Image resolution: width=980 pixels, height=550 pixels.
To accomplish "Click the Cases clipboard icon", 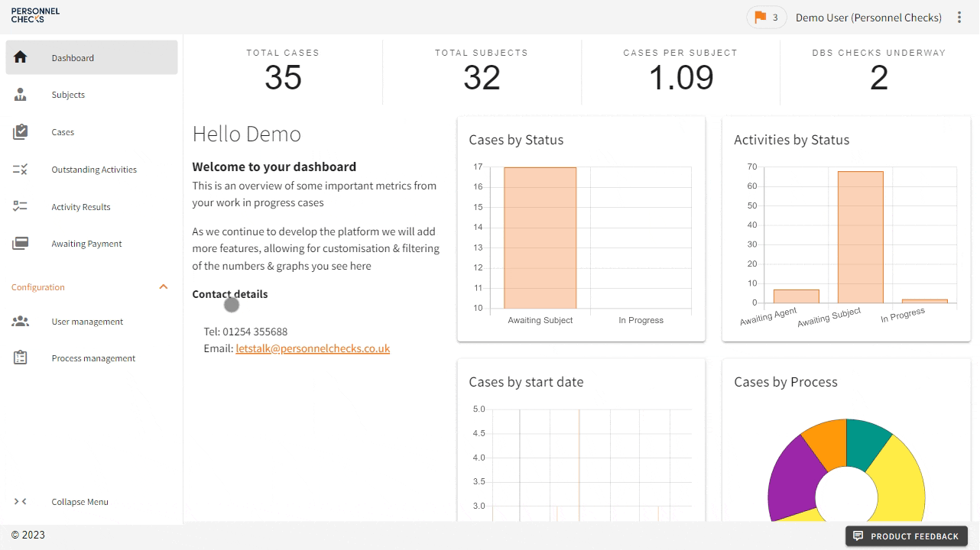I will coord(21,132).
